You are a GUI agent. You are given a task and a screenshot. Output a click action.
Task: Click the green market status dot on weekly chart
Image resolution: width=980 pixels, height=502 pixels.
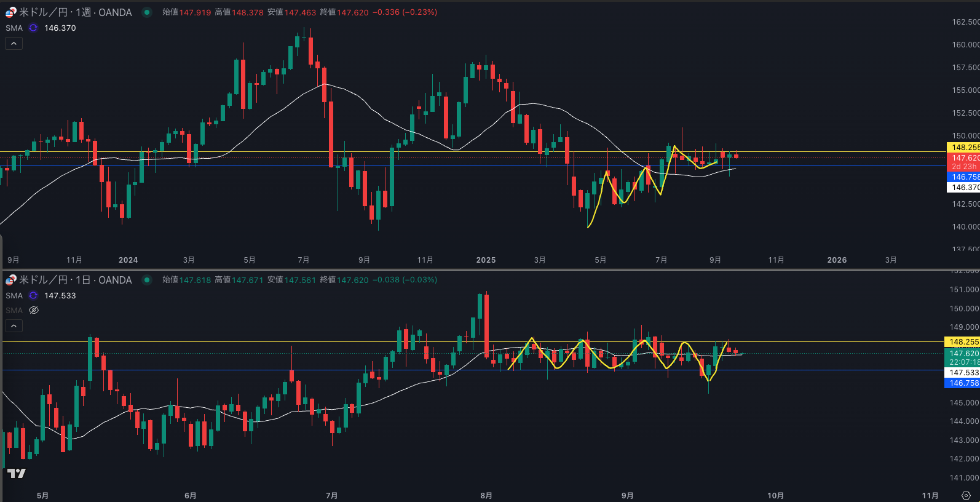point(147,12)
